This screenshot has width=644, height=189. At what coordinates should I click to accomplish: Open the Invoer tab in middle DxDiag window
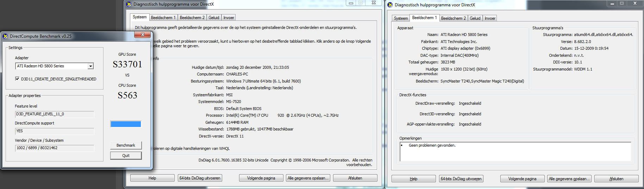pos(229,18)
